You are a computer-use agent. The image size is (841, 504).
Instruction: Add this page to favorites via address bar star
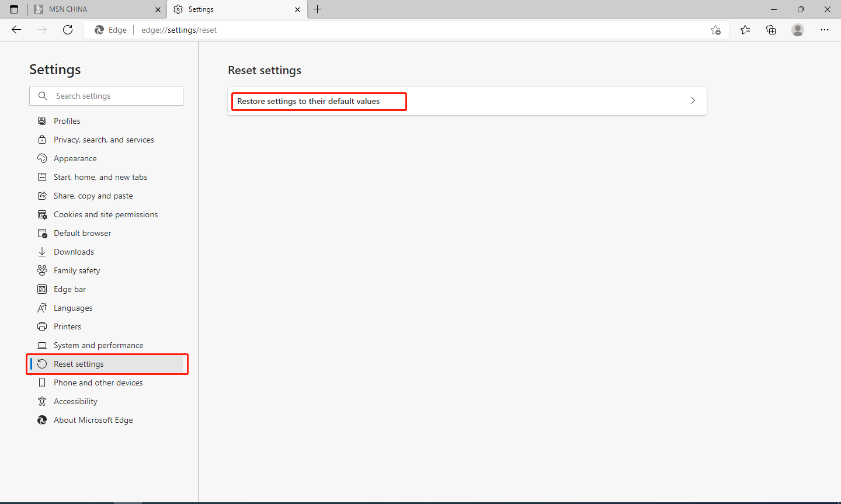pos(715,29)
